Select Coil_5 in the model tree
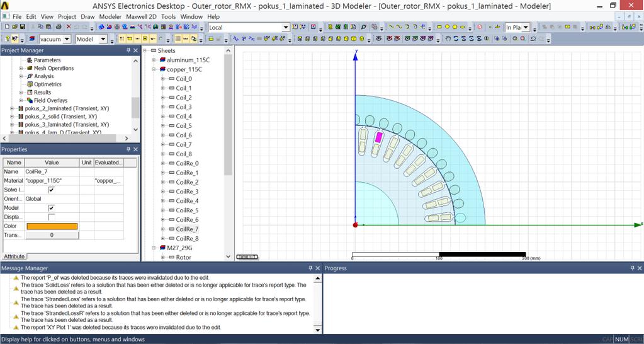644x344 pixels. click(184, 126)
